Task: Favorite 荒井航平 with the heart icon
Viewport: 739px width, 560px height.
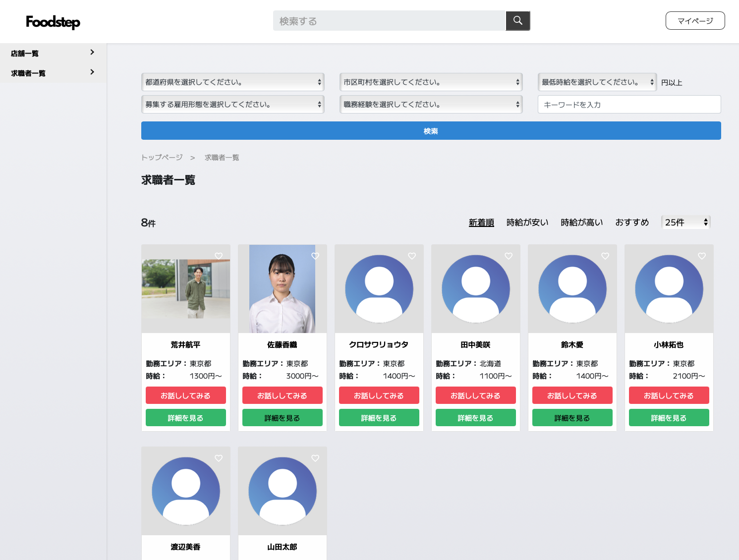Action: [219, 256]
